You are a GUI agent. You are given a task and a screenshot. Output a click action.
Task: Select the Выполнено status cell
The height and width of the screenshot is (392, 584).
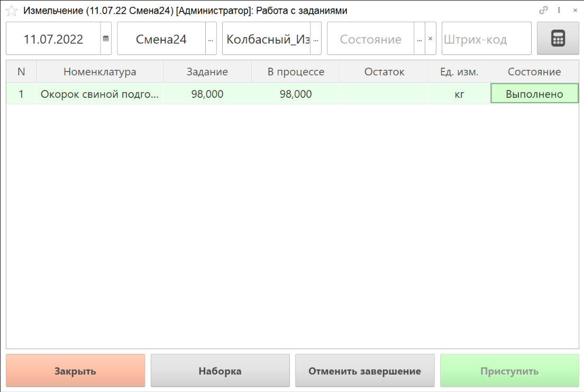[534, 94]
